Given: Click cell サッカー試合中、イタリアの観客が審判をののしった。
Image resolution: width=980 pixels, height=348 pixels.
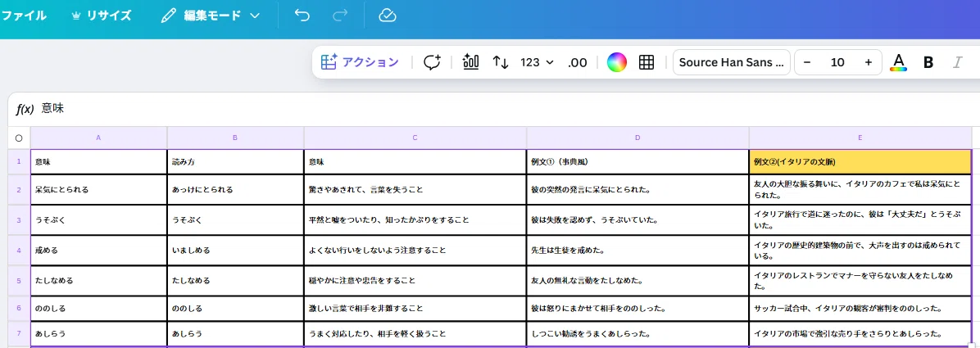Looking at the screenshot, I should 860,309.
